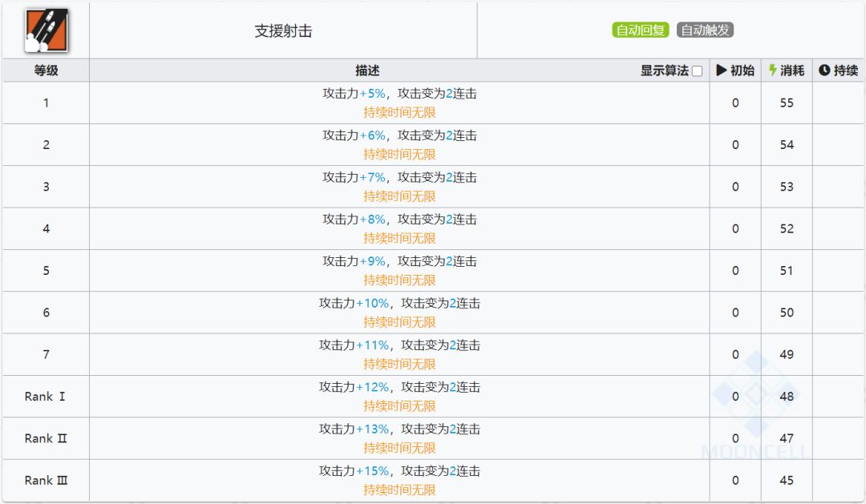Click the Rank Ⅱ level row label
This screenshot has width=866, height=504.
(46, 438)
